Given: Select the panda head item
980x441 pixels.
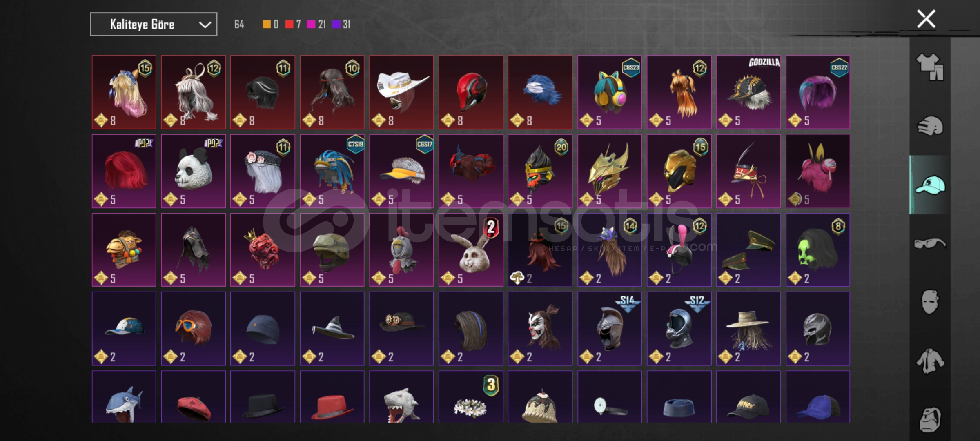Looking at the screenshot, I should click(194, 171).
